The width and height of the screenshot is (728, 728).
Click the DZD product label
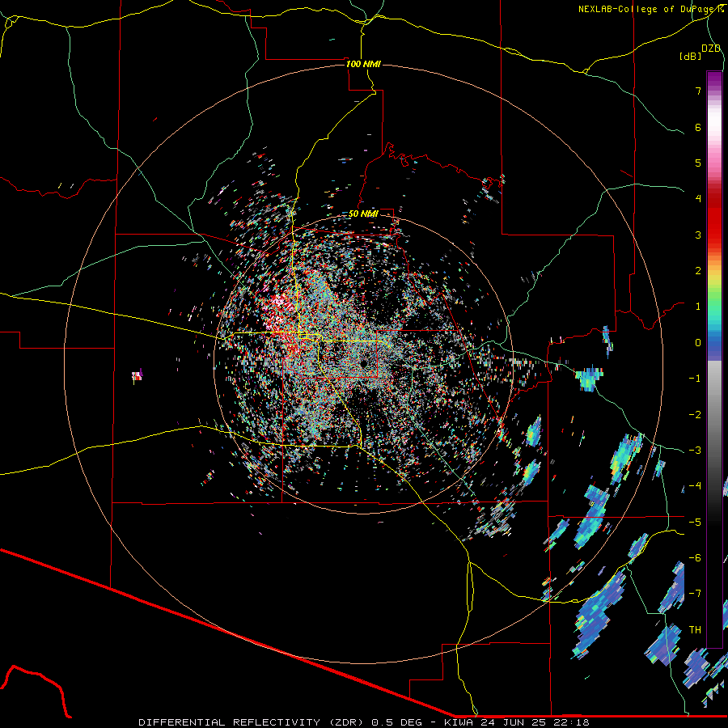pos(711,49)
